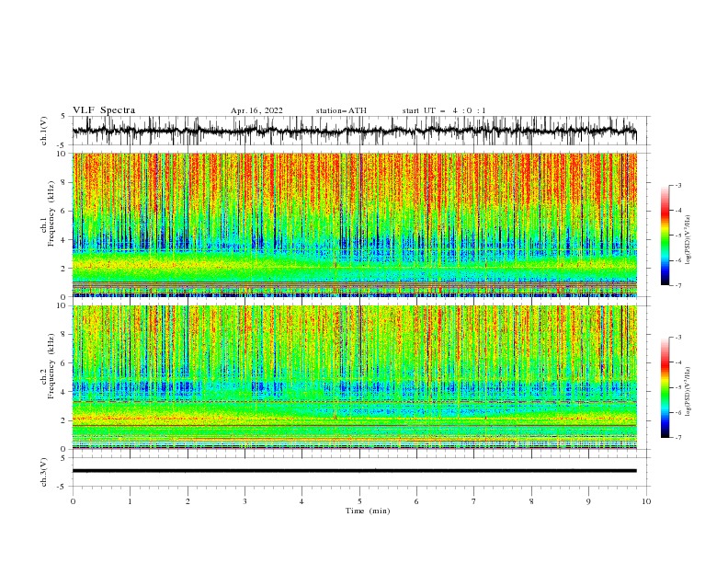This screenshot has height=563, width=728.
Task: Click the "5" tick on the ch.1(V) axis
Action: 64,117
